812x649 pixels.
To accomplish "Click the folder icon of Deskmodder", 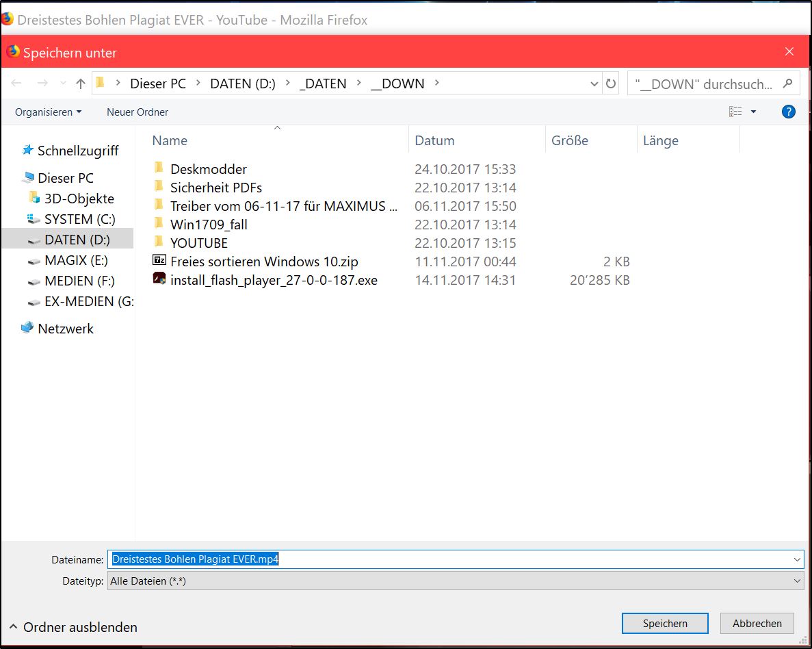I will pyautogui.click(x=159, y=168).
